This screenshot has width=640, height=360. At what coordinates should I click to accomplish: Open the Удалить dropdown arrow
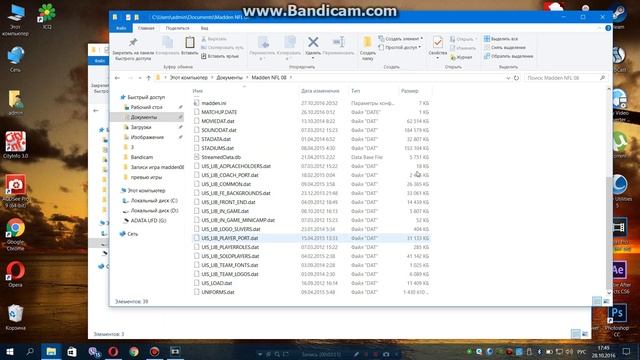(x=313, y=58)
